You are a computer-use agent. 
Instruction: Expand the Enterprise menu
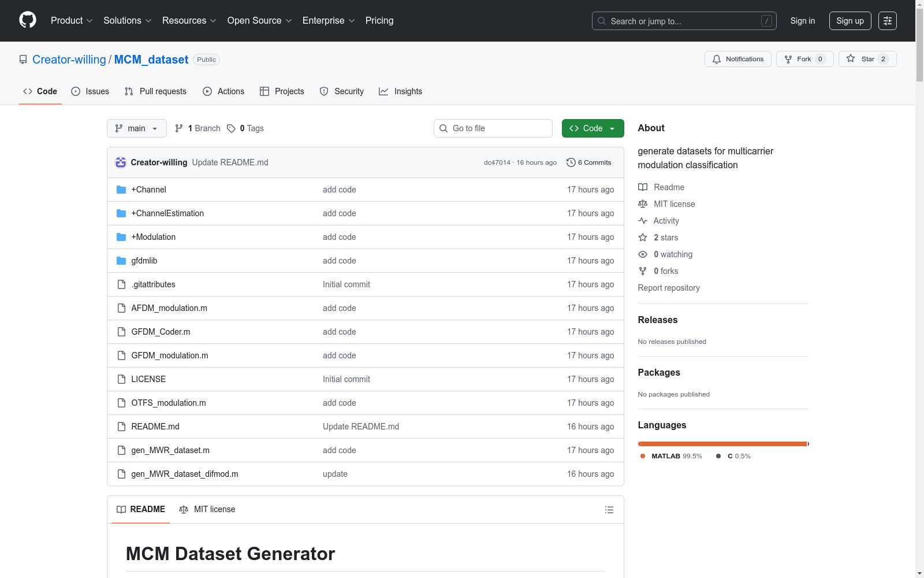(329, 21)
